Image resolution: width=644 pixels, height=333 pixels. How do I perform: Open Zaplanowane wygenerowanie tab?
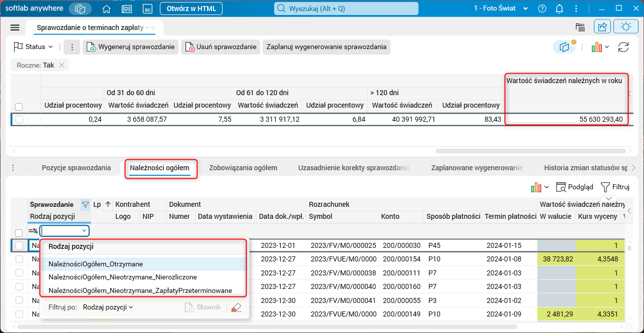(x=477, y=168)
